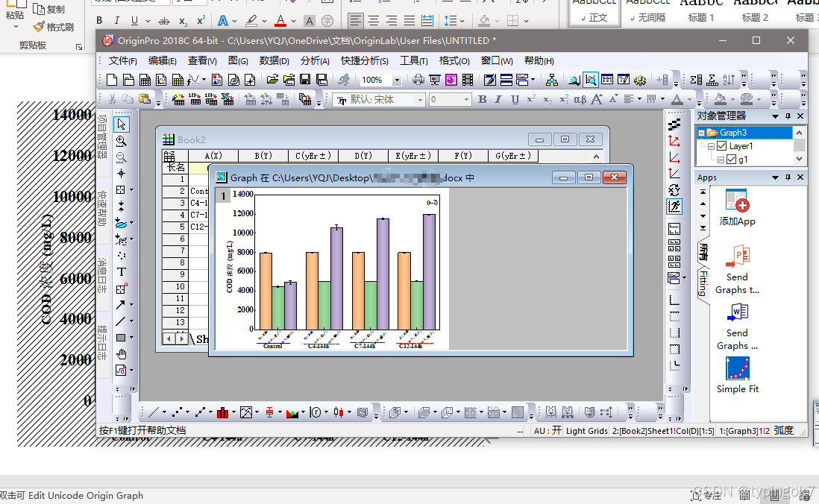The height and width of the screenshot is (504, 819).
Task: Select the Arrow drawing tool
Action: point(121,304)
